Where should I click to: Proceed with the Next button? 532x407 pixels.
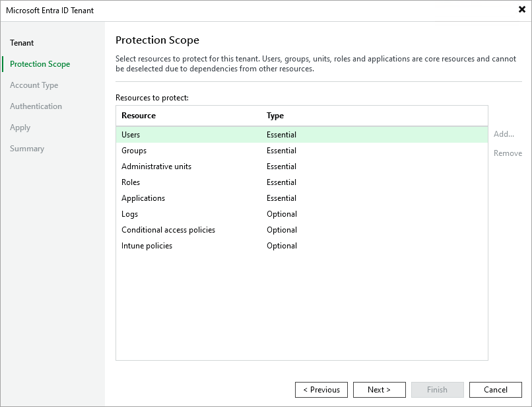(380, 390)
